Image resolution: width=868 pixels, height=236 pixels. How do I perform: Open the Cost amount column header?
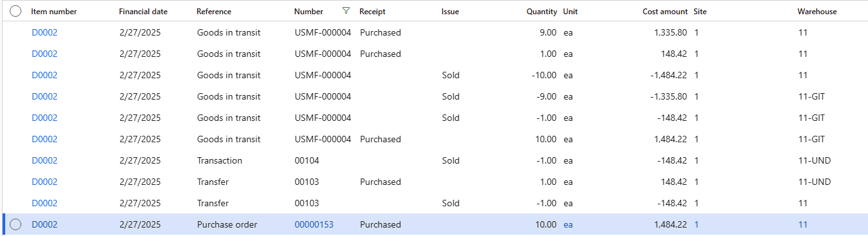click(666, 12)
